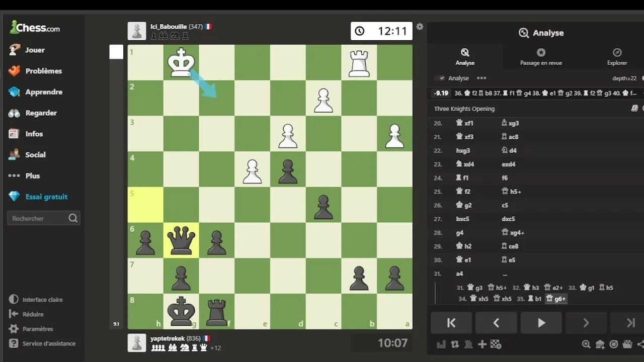This screenshot has height=362, width=644.
Task: Open the Chess.com home logo
Action: 35,28
